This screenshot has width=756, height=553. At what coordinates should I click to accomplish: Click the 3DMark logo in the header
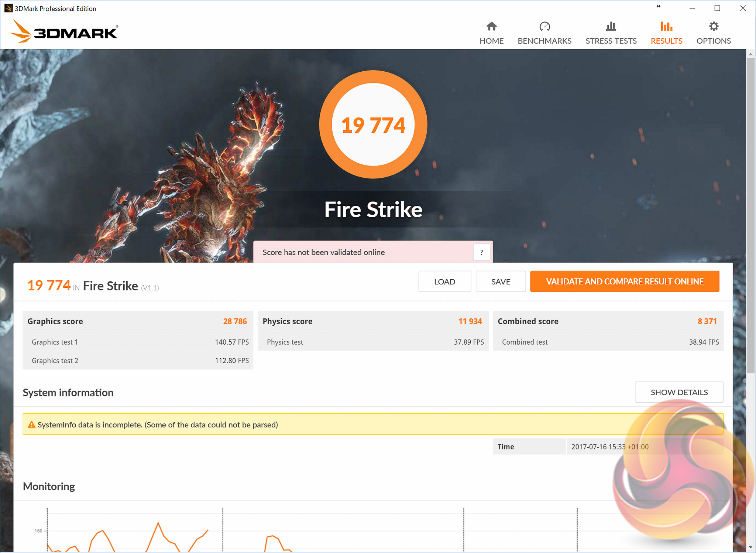coord(65,32)
